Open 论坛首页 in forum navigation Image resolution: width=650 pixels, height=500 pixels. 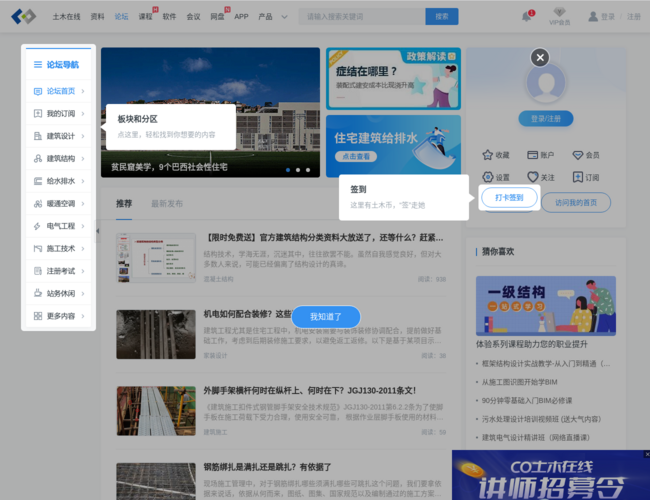[x=58, y=91]
